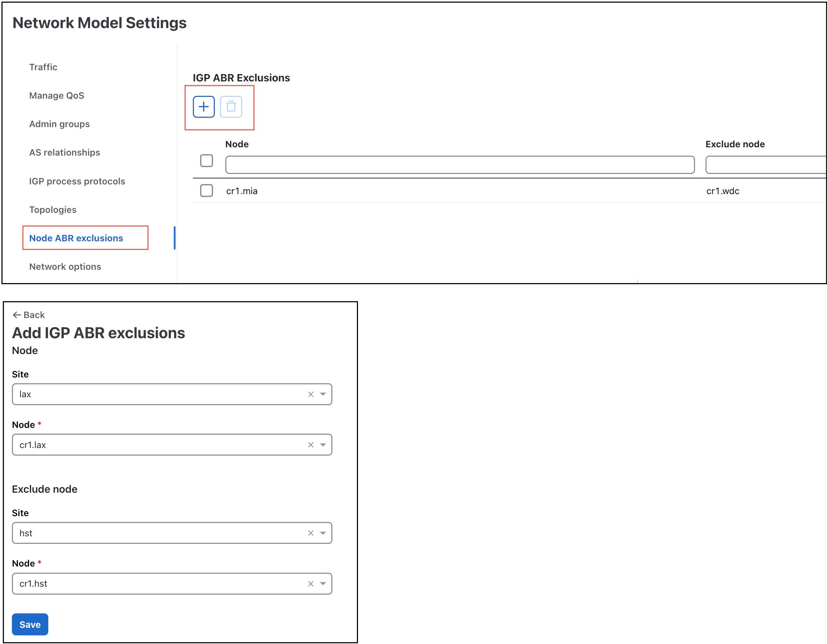Viewport: 827px width, 644px height.
Task: Clear the cr1.hst exclude node selection
Action: click(310, 583)
